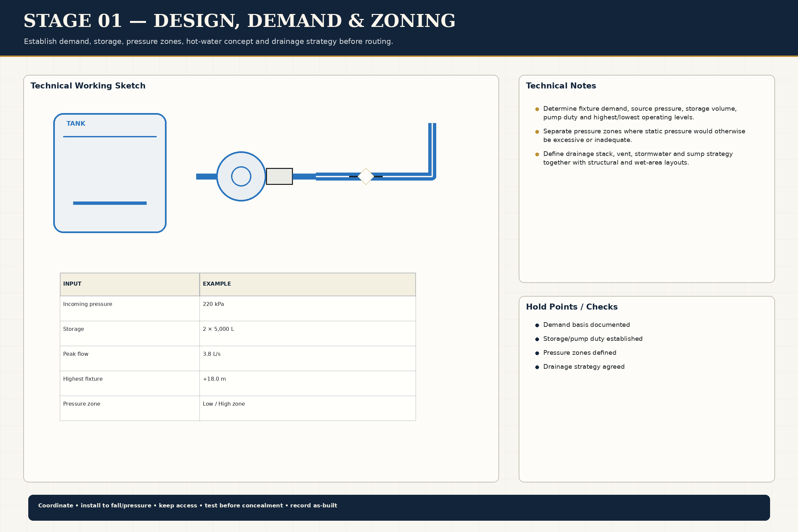Select the Pressure zone cell
Viewport: 798px width, 532px height.
130,408
